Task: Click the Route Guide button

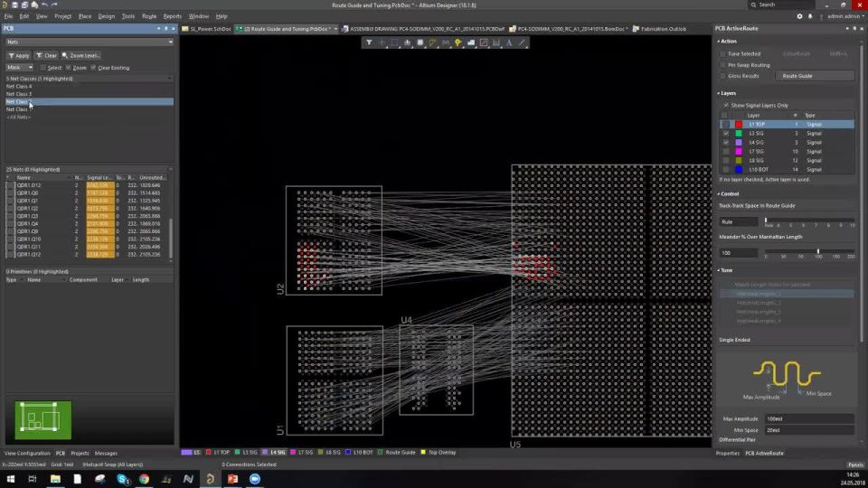Action: click(x=814, y=76)
